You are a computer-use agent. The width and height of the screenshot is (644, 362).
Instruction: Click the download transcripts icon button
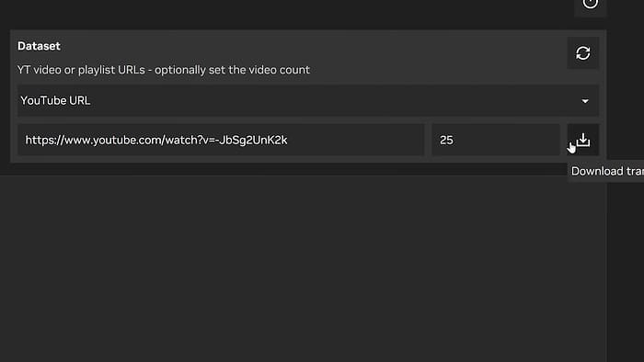coord(582,140)
